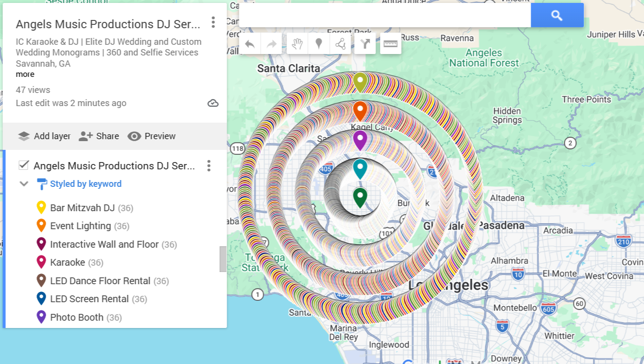Select the hand pan tool
The width and height of the screenshot is (644, 364).
click(x=297, y=43)
